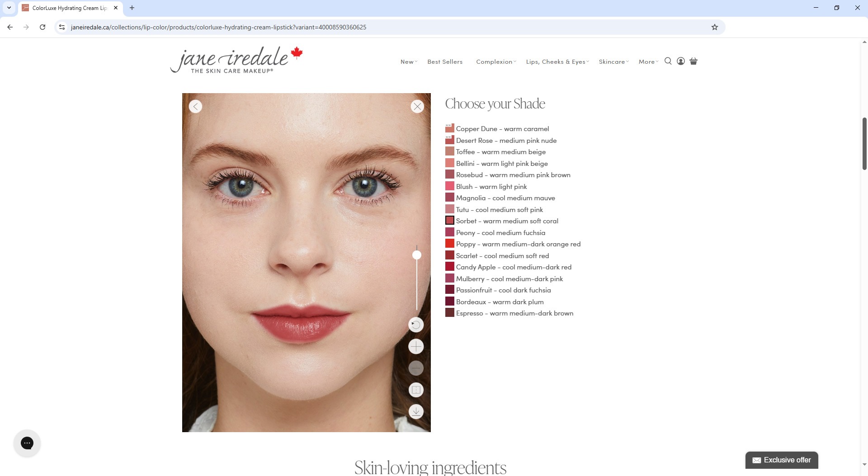Image resolution: width=868 pixels, height=476 pixels.
Task: Click the reset icon in try-on viewer
Action: point(416,325)
